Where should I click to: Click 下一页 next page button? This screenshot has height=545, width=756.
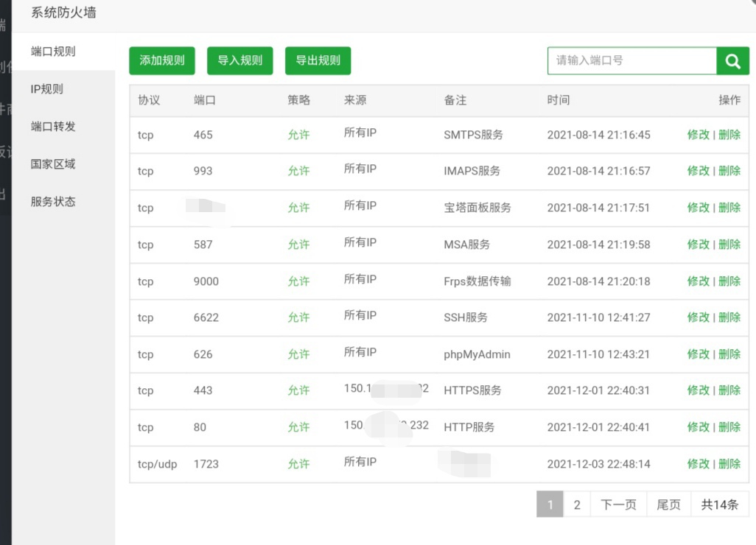(619, 504)
